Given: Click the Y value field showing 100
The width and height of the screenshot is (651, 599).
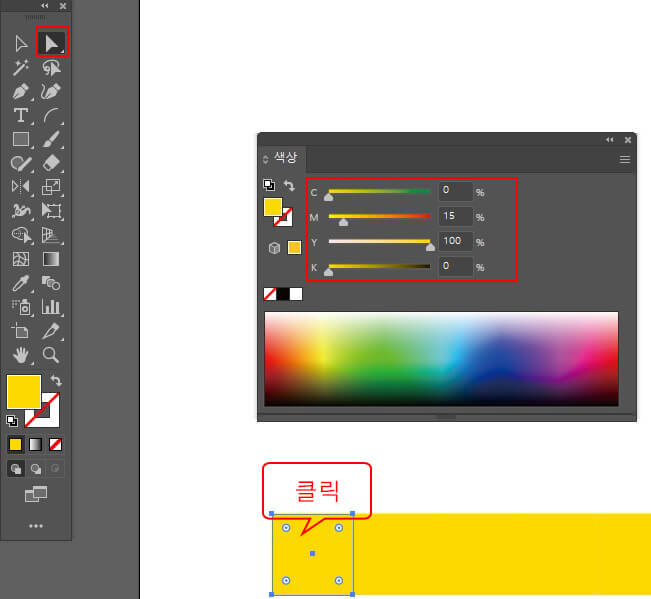Looking at the screenshot, I should point(455,241).
